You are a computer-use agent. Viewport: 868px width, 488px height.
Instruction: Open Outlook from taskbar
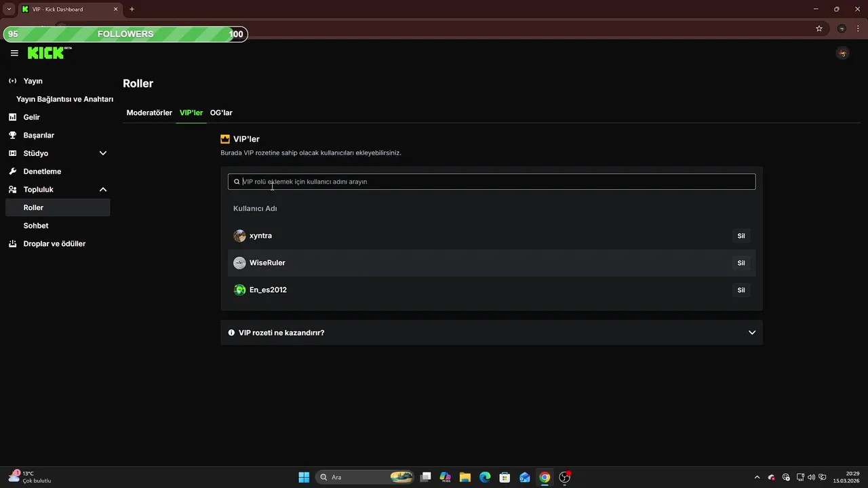pos(525,477)
